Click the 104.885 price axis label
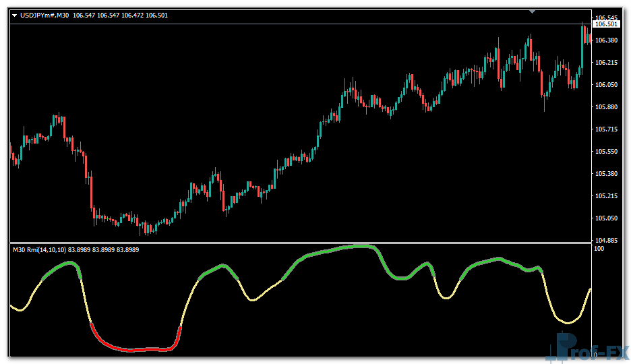Image resolution: width=631 pixels, height=364 pixels. (607, 240)
